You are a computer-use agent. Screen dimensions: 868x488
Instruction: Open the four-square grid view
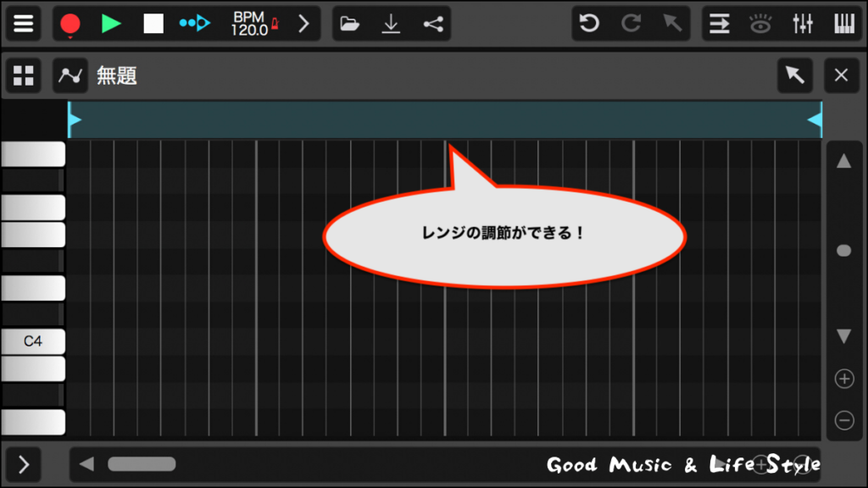point(23,75)
